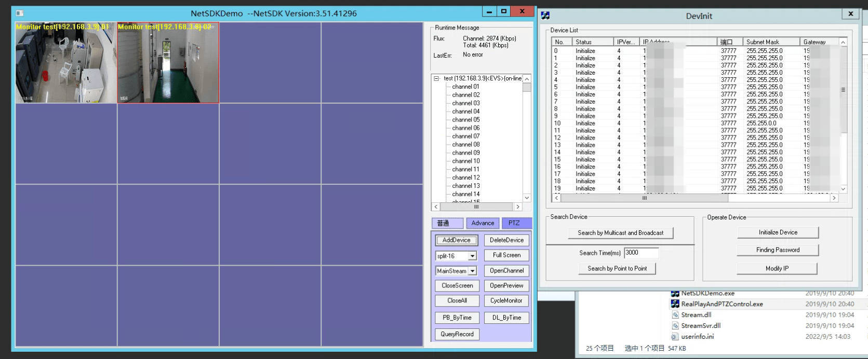The image size is (868, 359).
Task: Maximize the NetSDKDemo window
Action: tap(503, 11)
